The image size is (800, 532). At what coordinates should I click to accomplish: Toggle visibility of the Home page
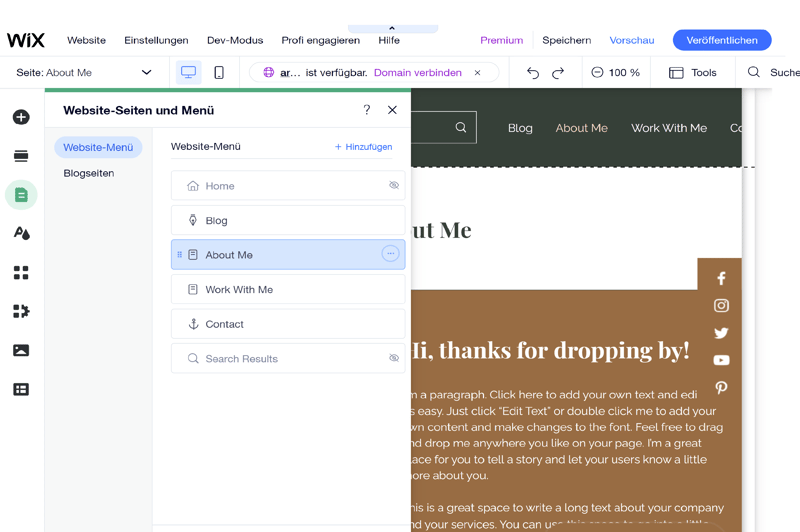[x=394, y=186]
